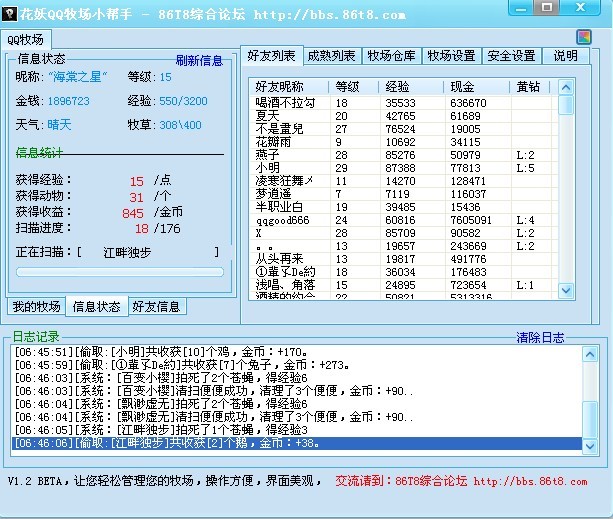Select the 信息状态 bottom tab

pos(97,306)
